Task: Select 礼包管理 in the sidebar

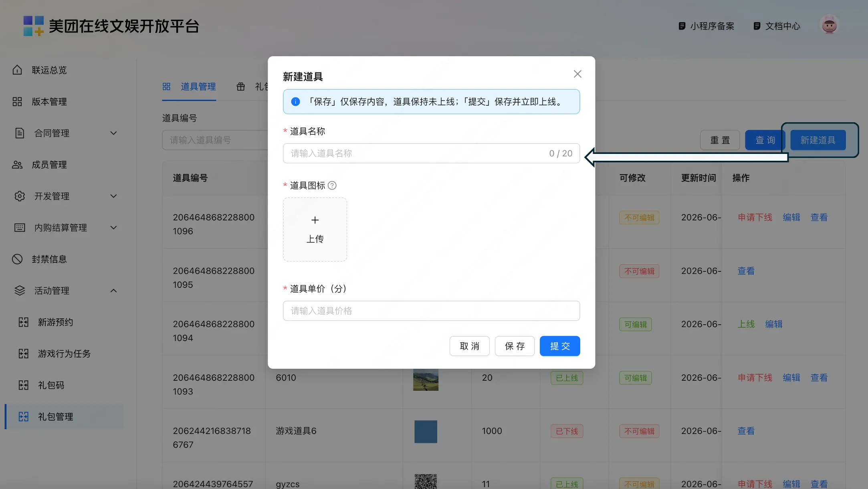Action: [x=64, y=417]
